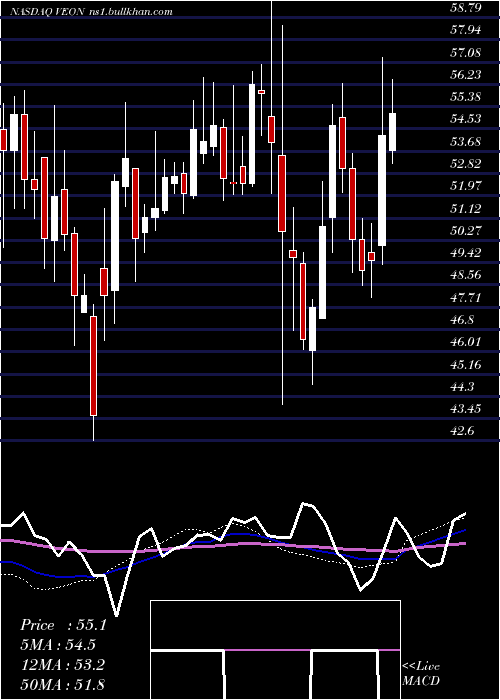Screen dimensions: 500x700
Task: Click the long red candle at the lowest low
Action: (x=93, y=366)
